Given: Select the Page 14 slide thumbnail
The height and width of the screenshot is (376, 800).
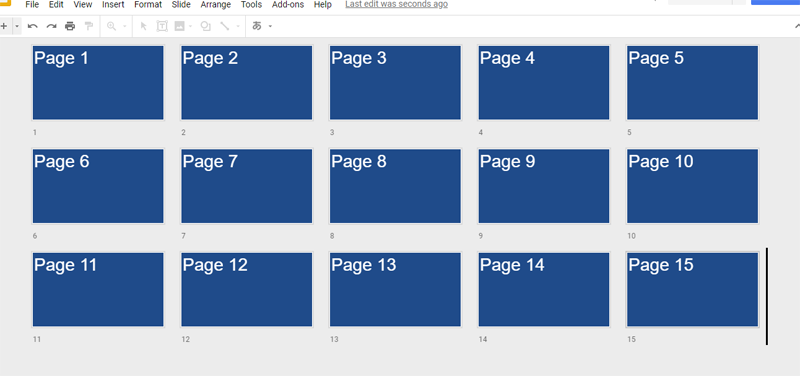Looking at the screenshot, I should point(544,289).
